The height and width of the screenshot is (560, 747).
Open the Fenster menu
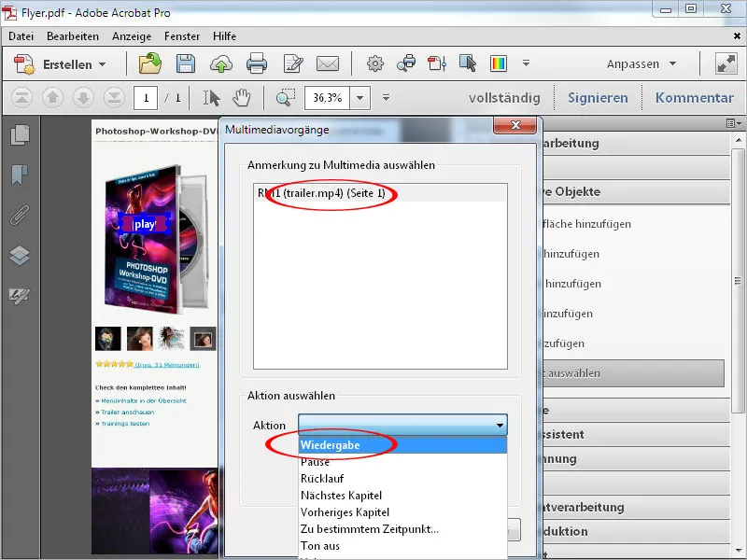click(x=182, y=36)
